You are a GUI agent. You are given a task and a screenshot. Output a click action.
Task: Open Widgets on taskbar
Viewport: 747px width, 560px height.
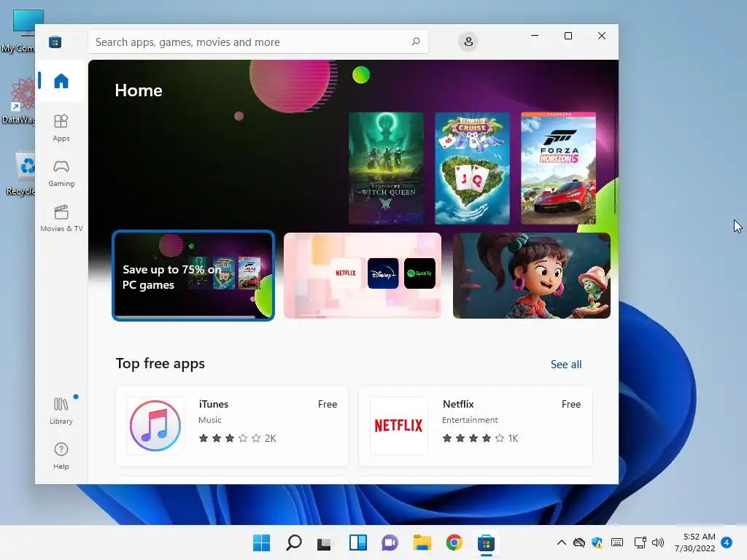point(357,542)
